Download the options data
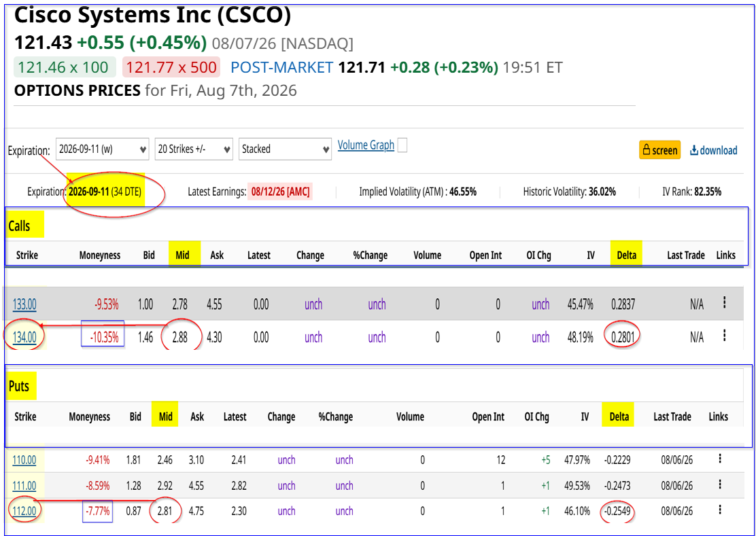This screenshot has height=536, width=756. 714,150
